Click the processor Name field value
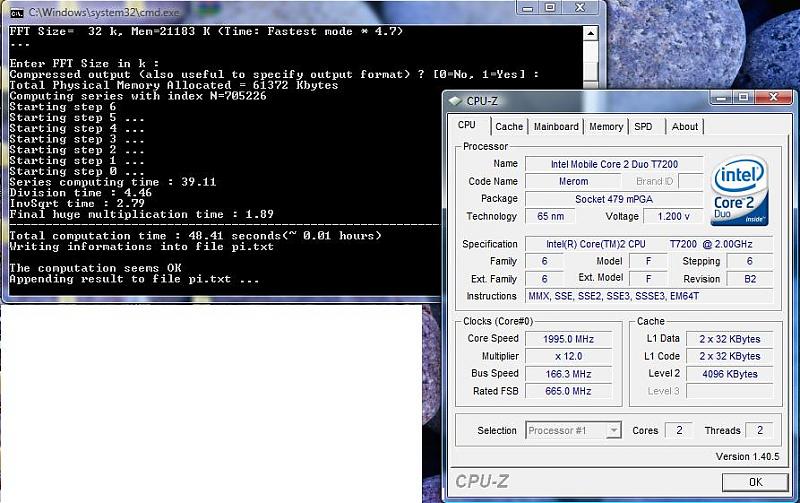The width and height of the screenshot is (800, 503). [614, 164]
